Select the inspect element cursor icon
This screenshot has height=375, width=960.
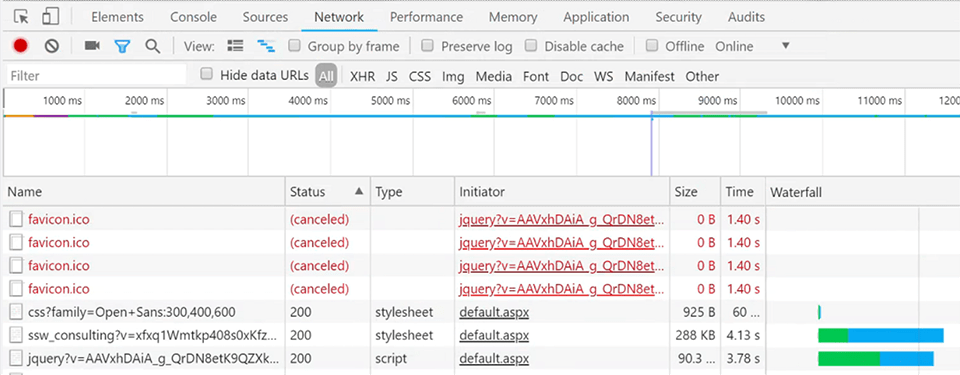click(21, 17)
